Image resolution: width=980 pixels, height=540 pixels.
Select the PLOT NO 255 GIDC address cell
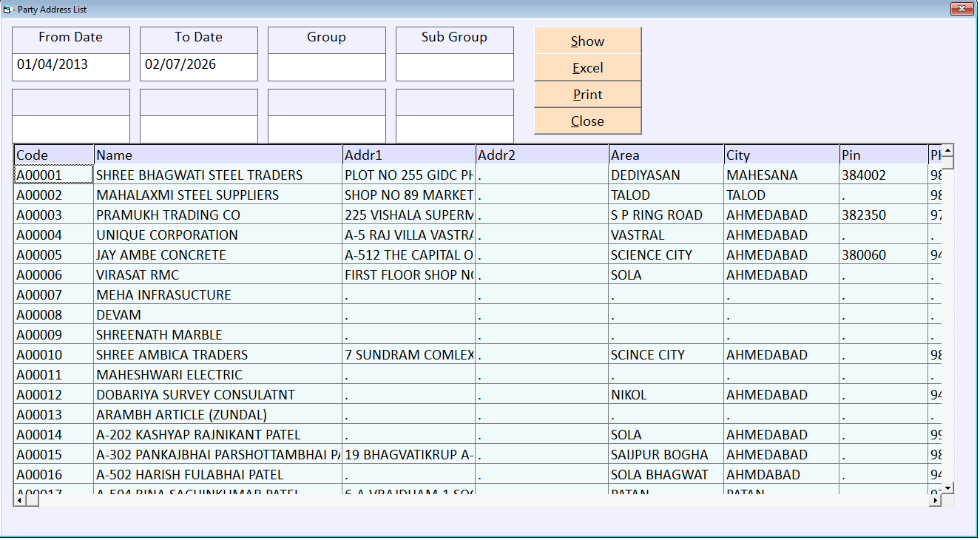(x=409, y=175)
